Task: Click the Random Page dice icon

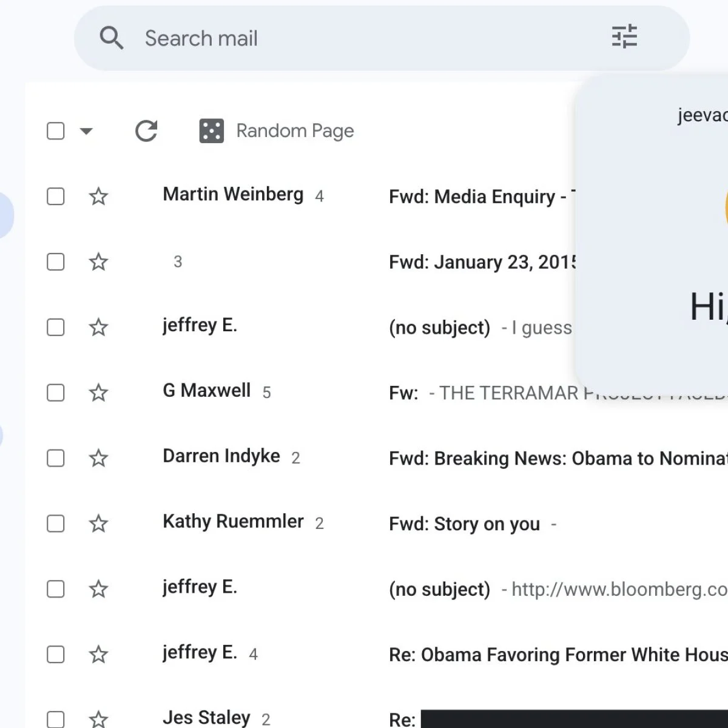Action: point(211,130)
